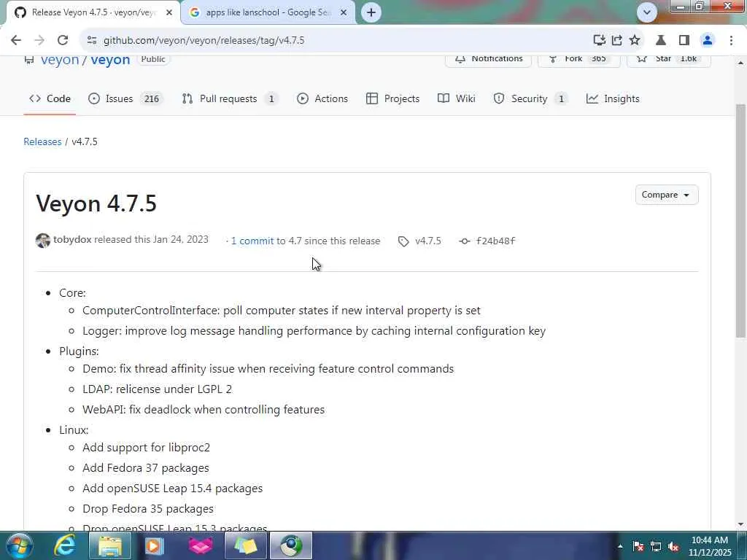Open Windows Explorer folder in taskbar
This screenshot has width=747, height=560.
[110, 545]
